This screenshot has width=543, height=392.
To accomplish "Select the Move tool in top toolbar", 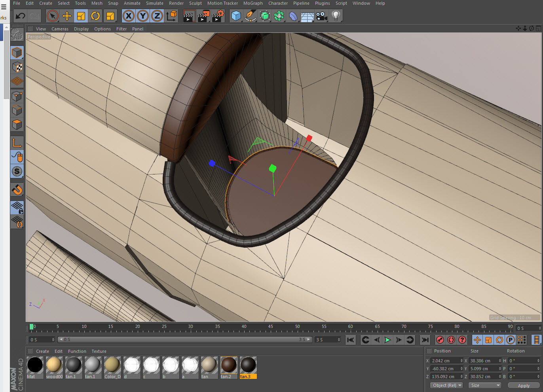I will [67, 16].
